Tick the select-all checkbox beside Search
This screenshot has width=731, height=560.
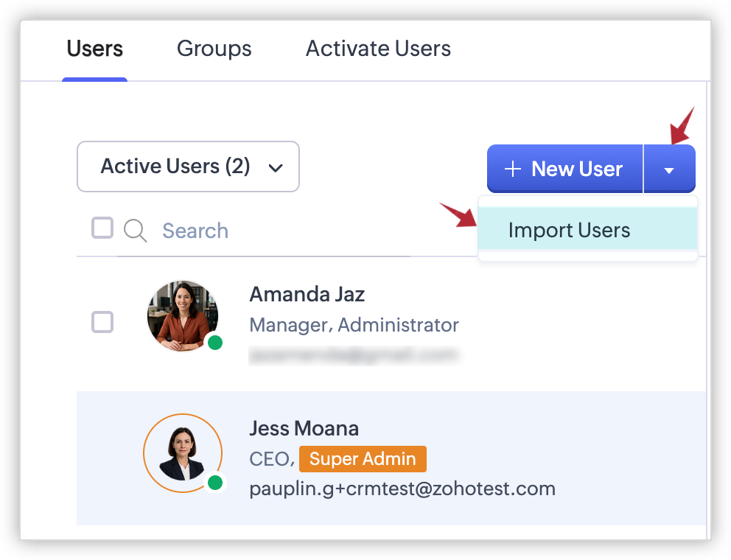tap(102, 228)
